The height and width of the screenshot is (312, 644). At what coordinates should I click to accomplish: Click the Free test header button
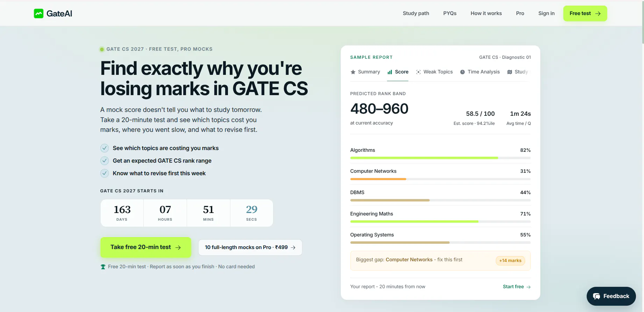coord(585,13)
